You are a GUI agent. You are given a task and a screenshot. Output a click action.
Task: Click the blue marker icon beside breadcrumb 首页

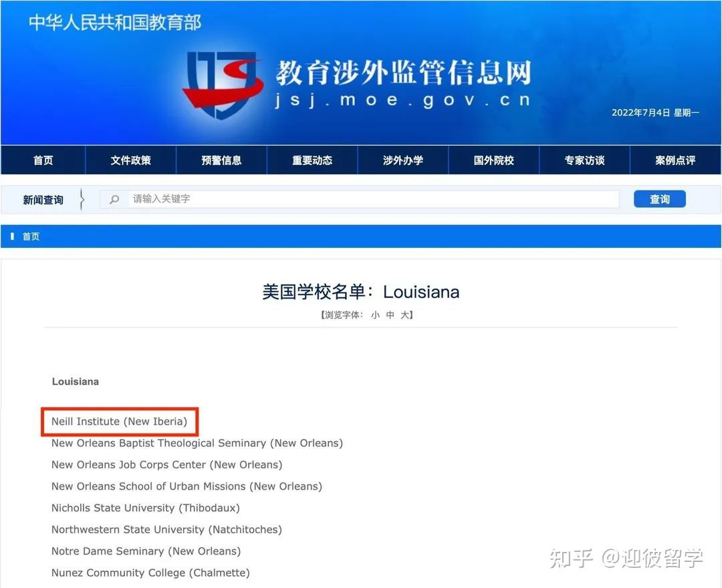pyautogui.click(x=12, y=236)
